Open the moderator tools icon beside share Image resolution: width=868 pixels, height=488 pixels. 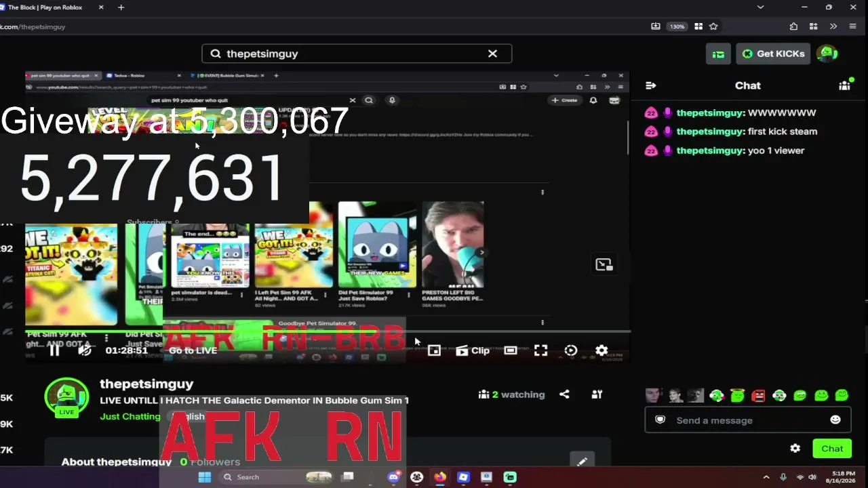click(x=597, y=394)
